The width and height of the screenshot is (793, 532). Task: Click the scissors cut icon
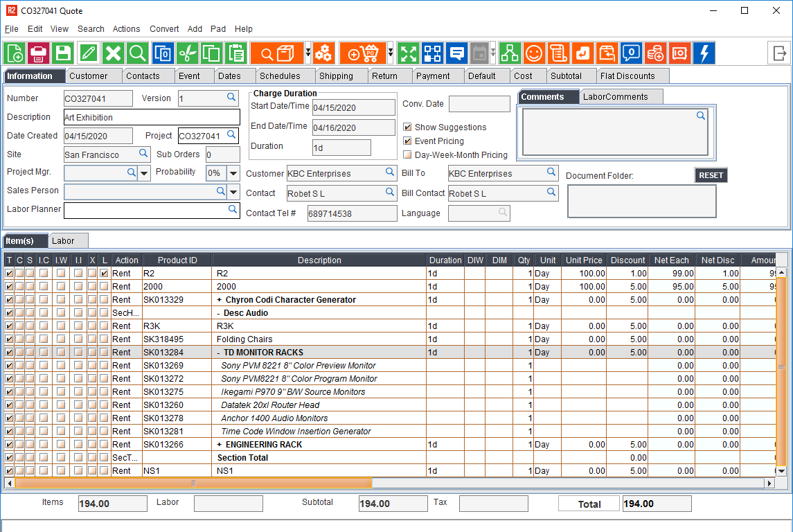[x=187, y=53]
